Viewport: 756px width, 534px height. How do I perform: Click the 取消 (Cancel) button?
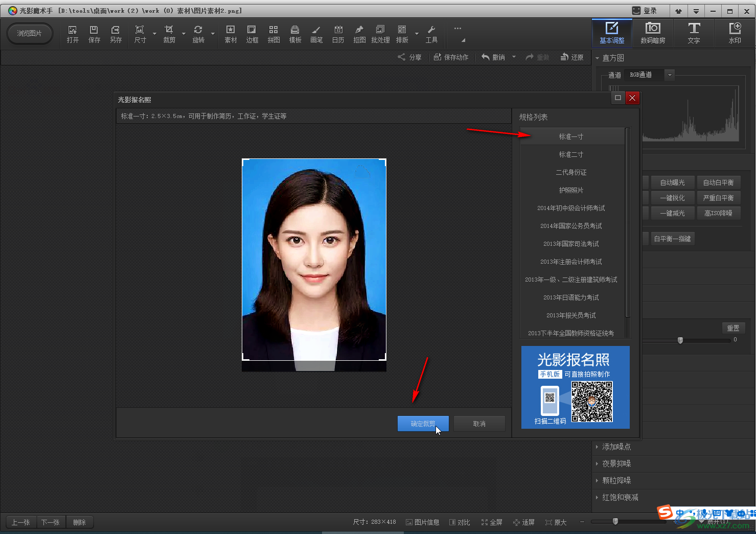coord(479,424)
